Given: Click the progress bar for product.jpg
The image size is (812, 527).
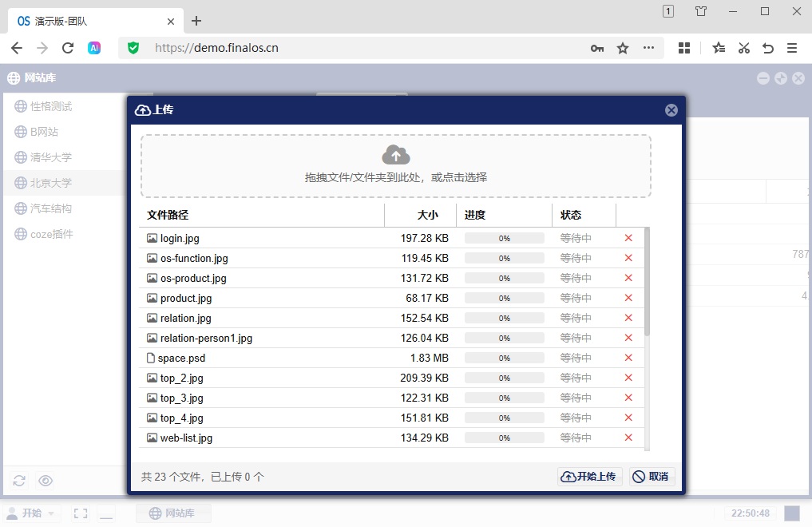Looking at the screenshot, I should [x=505, y=298].
